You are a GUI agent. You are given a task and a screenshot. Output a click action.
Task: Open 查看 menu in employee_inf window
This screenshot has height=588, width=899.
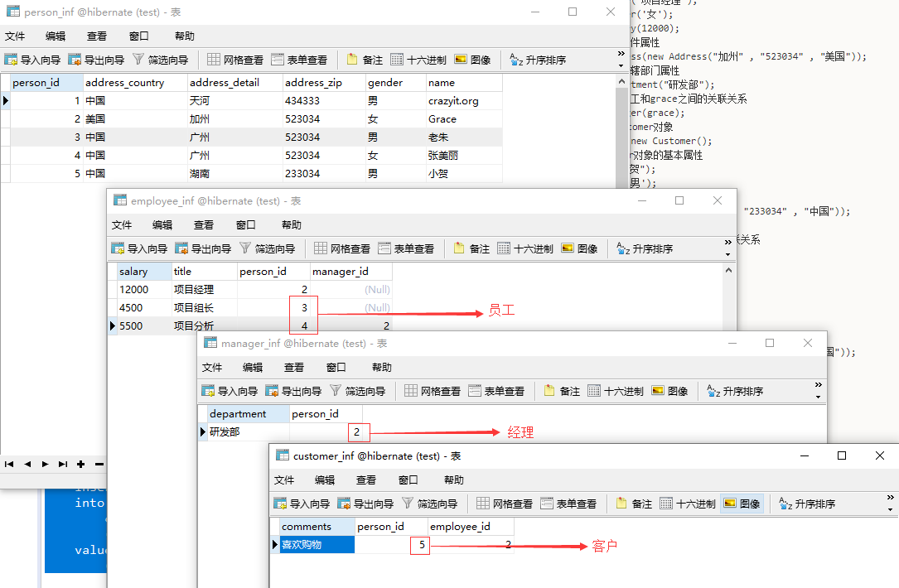click(204, 225)
